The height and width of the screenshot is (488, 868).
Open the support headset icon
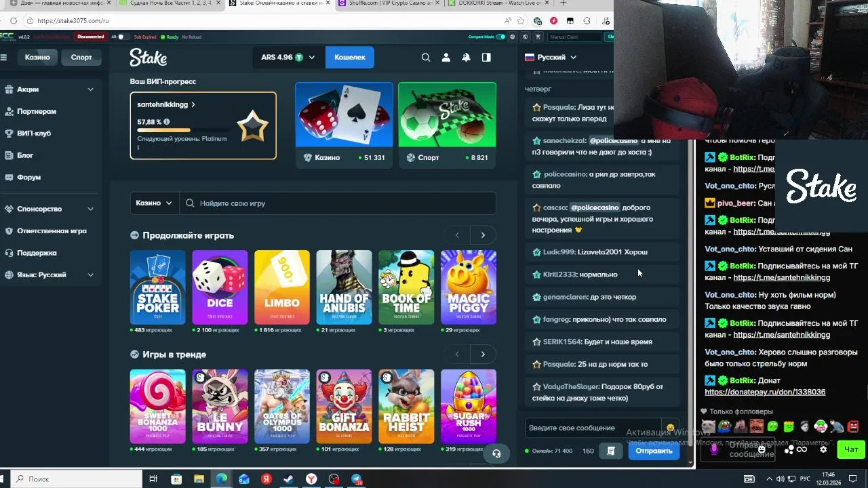coord(496,453)
